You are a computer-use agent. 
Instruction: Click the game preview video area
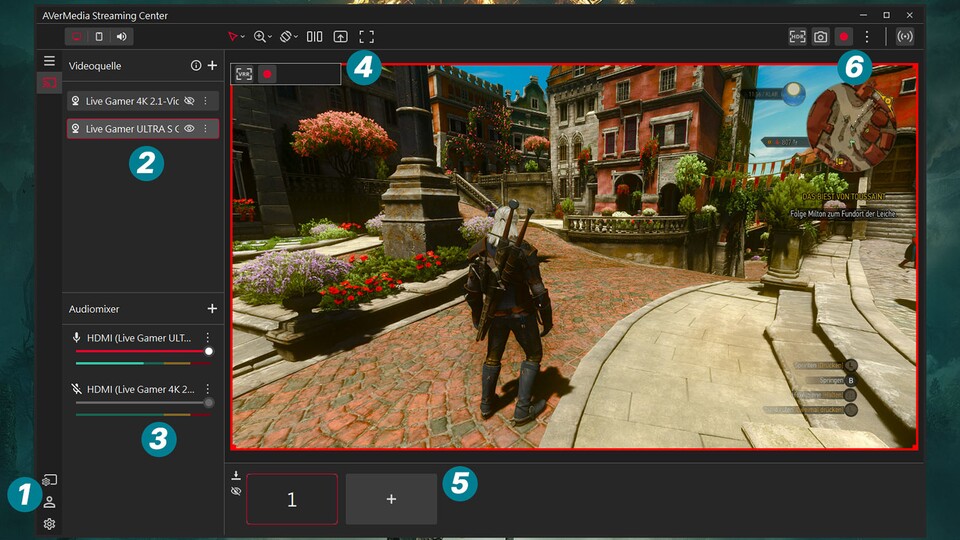point(574,257)
